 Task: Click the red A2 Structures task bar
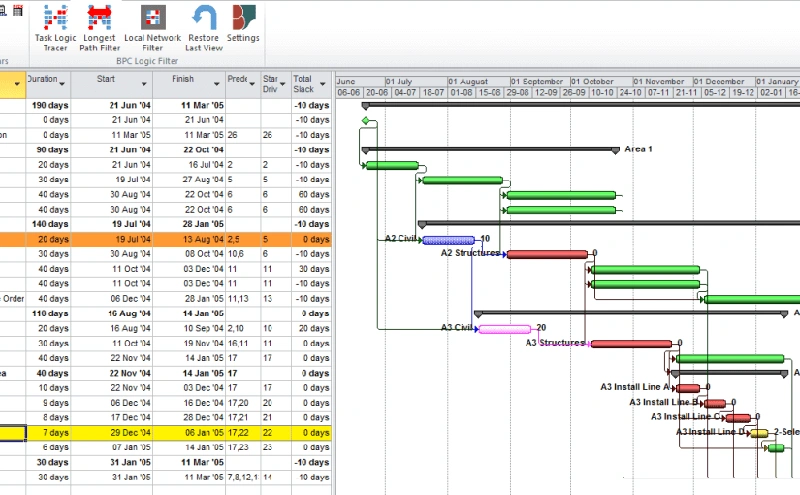point(546,254)
